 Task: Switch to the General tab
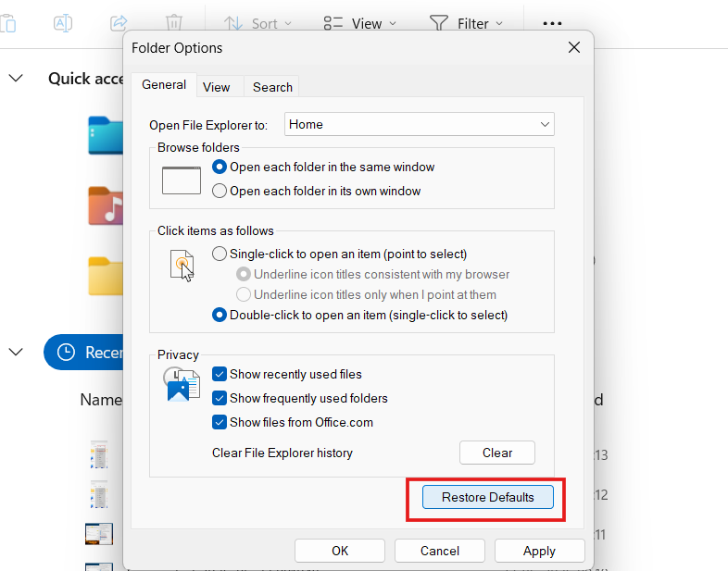click(164, 85)
